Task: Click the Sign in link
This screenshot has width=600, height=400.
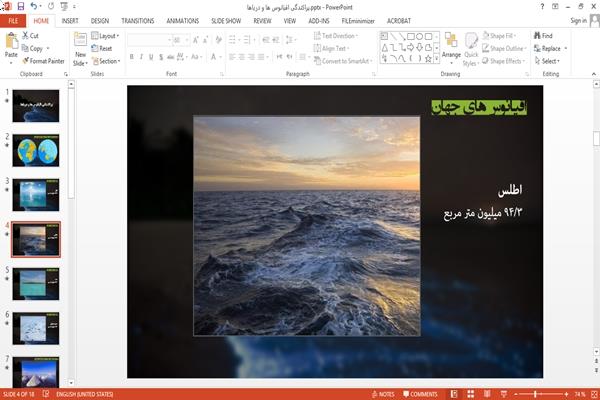Action: click(578, 20)
